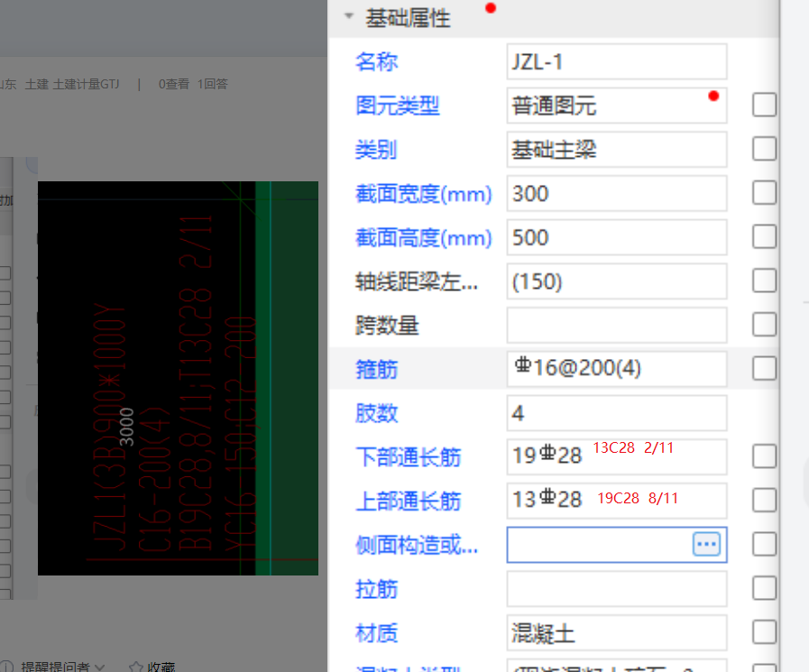
Task: Tick the checkbox for 拉筋 row
Action: click(x=764, y=588)
